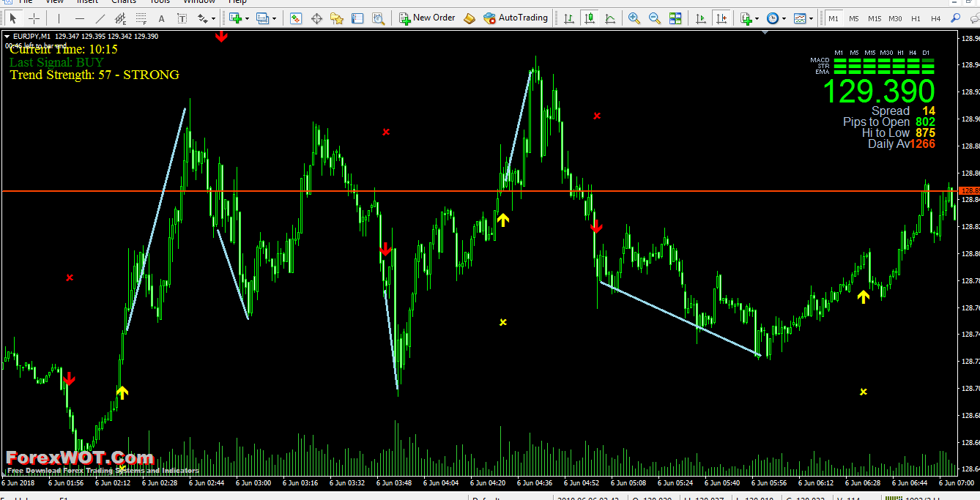Expand the new chart dropdown arrow
Viewport: 980px width, 500px height.
[x=248, y=18]
